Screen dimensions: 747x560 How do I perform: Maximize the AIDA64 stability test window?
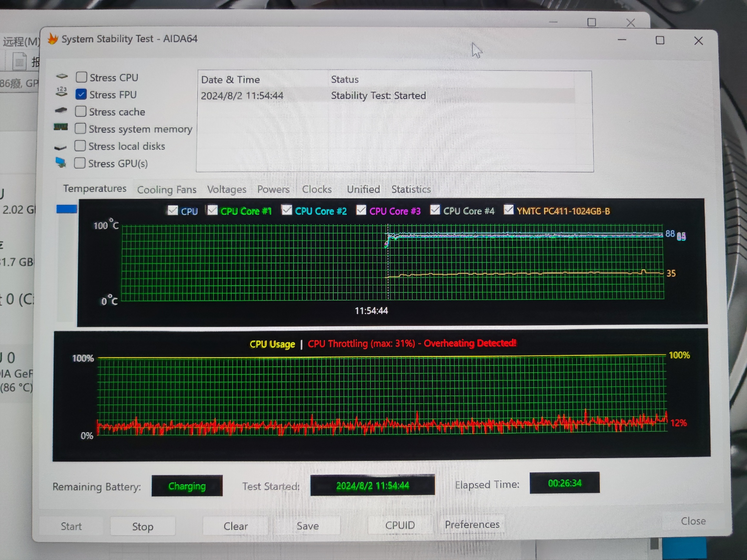[660, 41]
